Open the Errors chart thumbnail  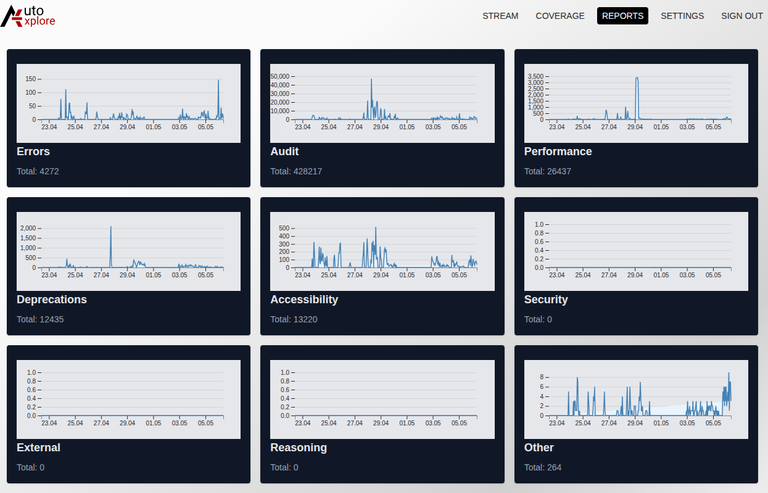[128, 102]
